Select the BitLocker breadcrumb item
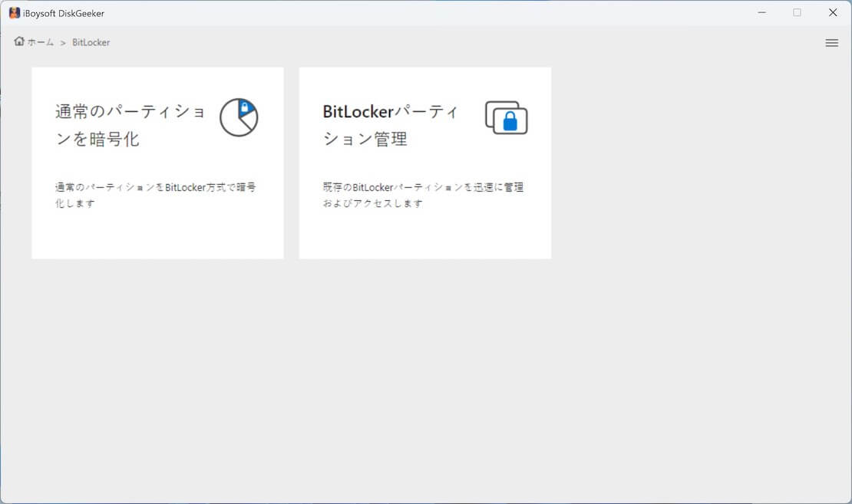Screen dimensions: 852x504 click(x=91, y=42)
